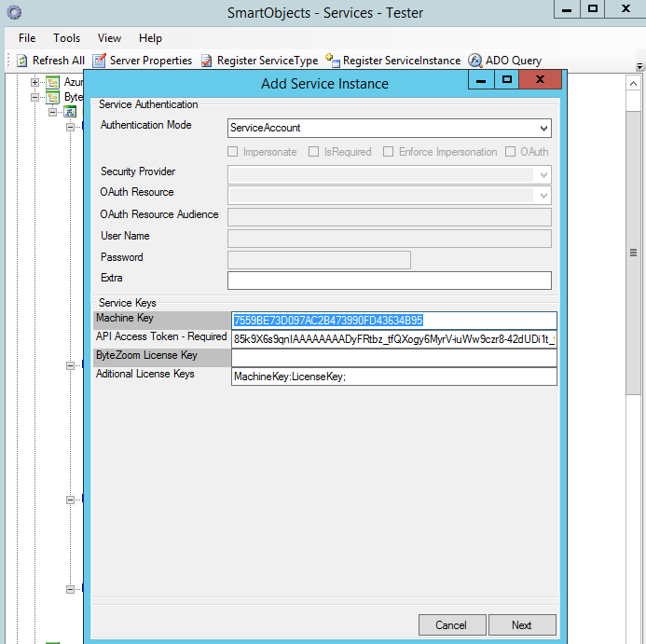This screenshot has width=646, height=644.
Task: Click the Cancel button
Action: [452, 625]
